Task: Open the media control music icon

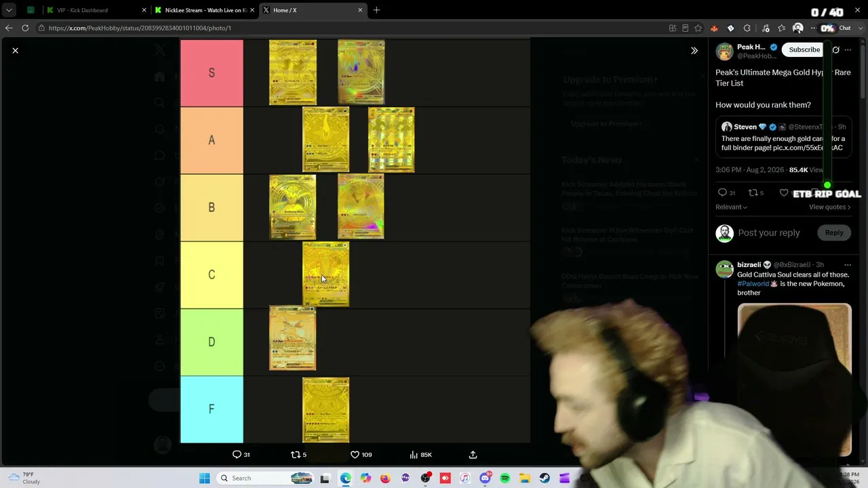Action: pyautogui.click(x=766, y=28)
